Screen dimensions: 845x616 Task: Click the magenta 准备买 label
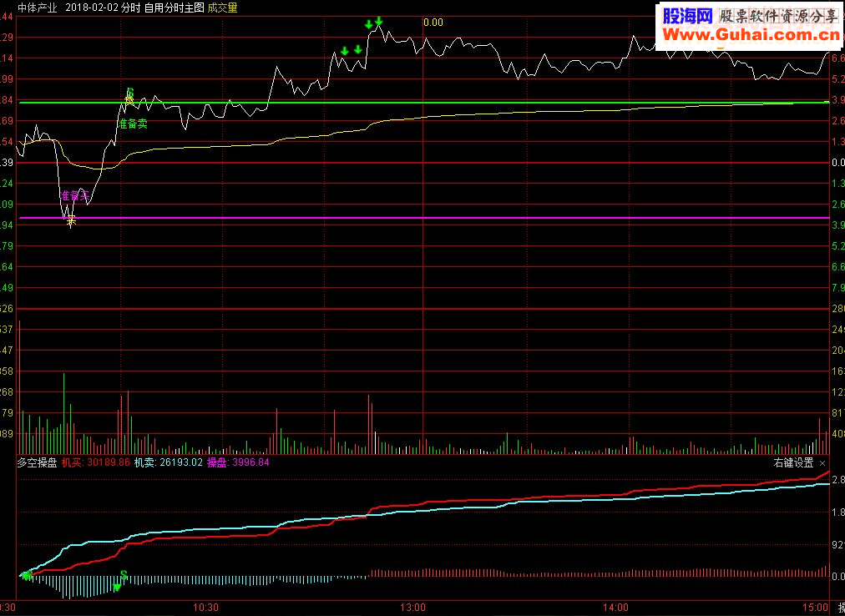click(74, 195)
